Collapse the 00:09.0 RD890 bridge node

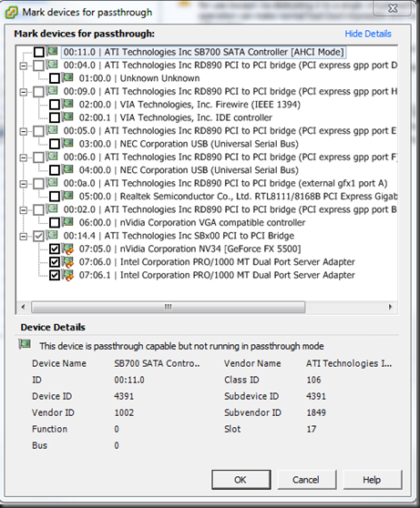click(24, 92)
